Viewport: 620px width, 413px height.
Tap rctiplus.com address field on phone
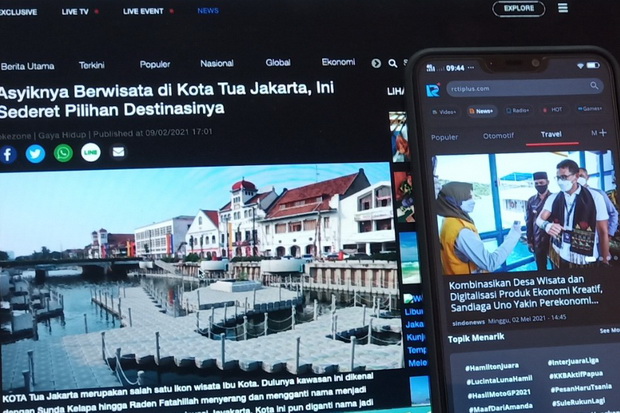525,88
